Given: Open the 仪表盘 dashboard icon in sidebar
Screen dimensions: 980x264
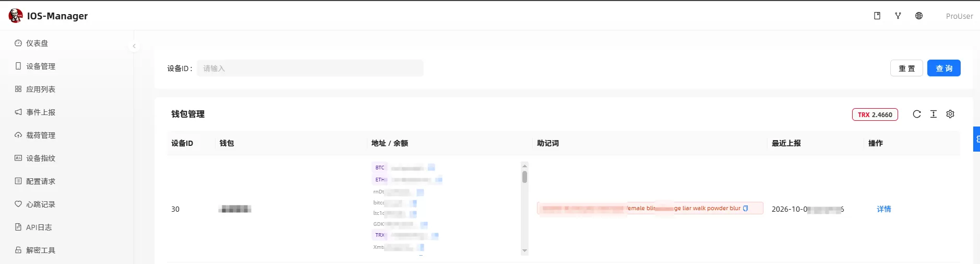Looking at the screenshot, I should tap(18, 43).
